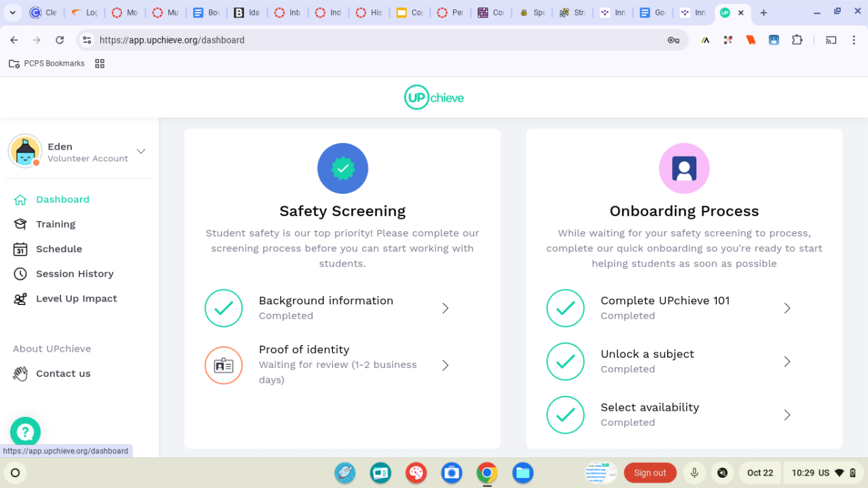Screen dimensions: 868x488
Task: Expand the Background information chevron
Action: tap(446, 308)
